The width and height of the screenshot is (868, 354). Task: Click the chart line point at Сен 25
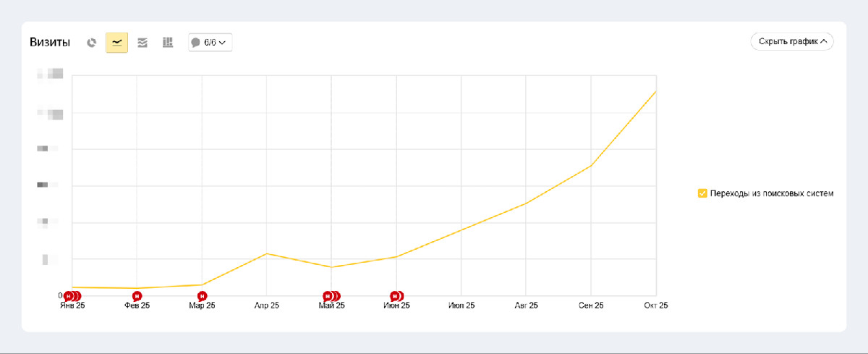(x=591, y=166)
